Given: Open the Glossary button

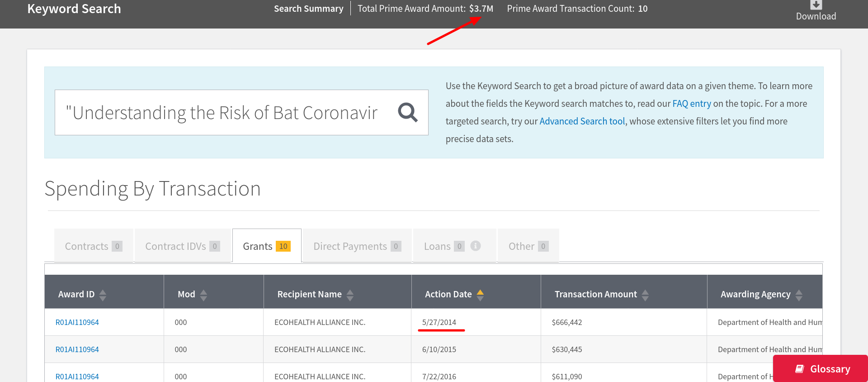Looking at the screenshot, I should tap(821, 368).
